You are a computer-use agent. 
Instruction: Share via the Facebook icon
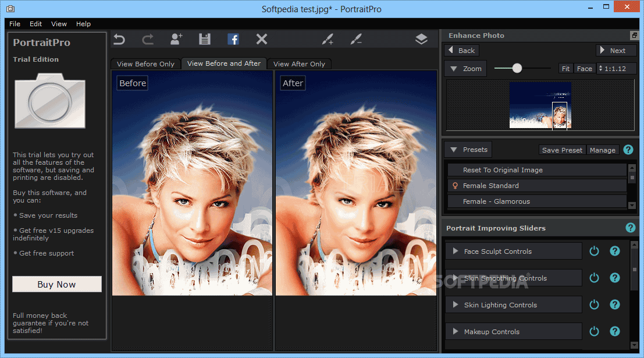coord(233,39)
